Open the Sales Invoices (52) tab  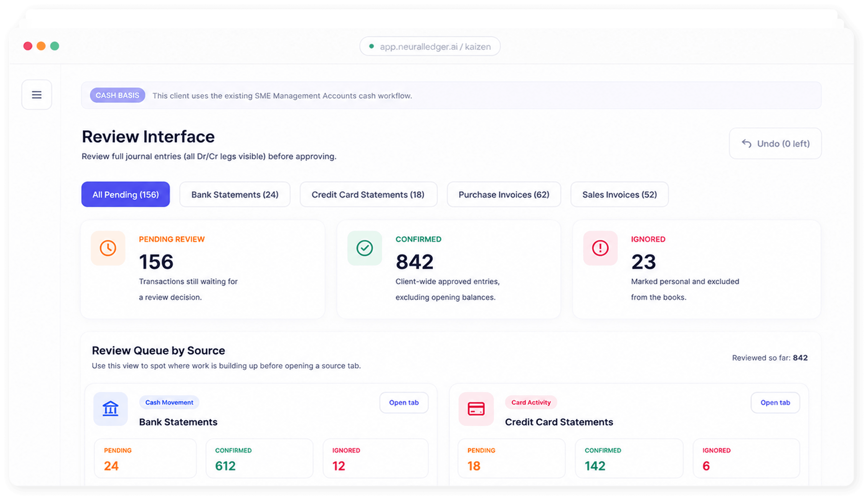pyautogui.click(x=620, y=194)
